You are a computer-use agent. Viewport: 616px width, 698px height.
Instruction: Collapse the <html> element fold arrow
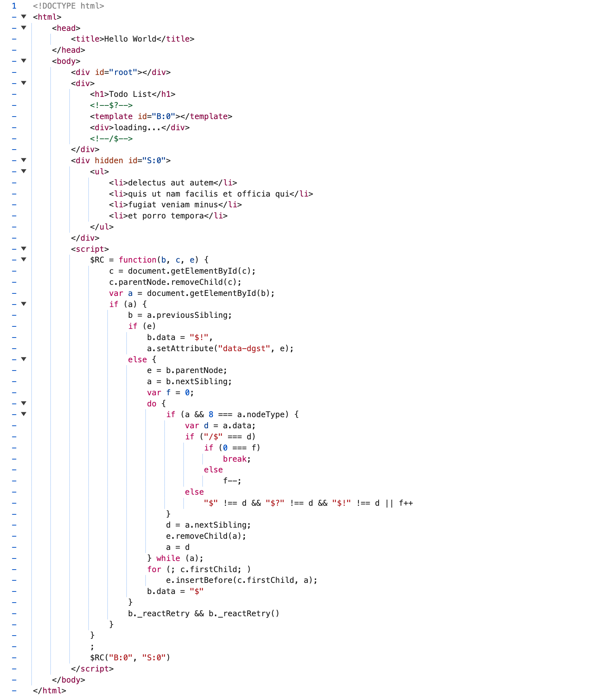[24, 17]
